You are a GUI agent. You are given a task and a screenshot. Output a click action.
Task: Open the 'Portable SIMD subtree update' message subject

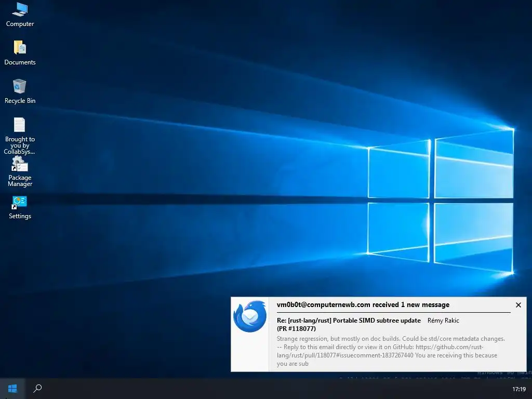click(x=349, y=324)
